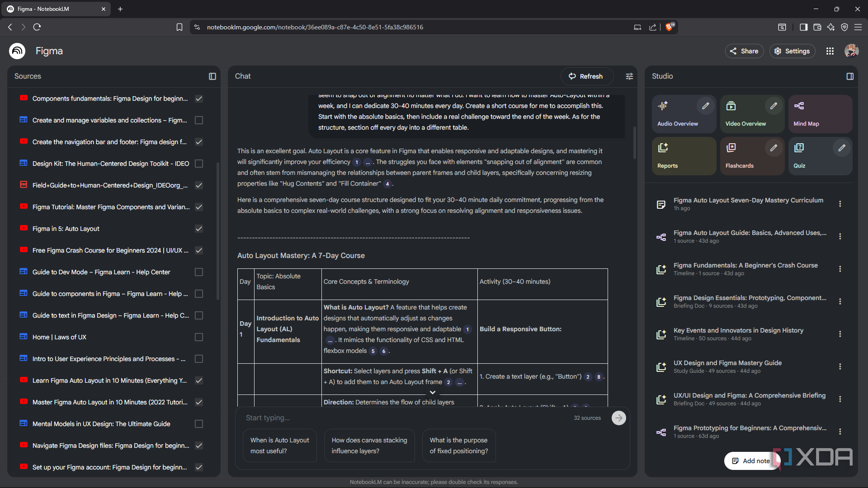Image resolution: width=868 pixels, height=488 pixels.
Task: Ask 'What is the purpose of fixed positioning?'
Action: [459, 446]
